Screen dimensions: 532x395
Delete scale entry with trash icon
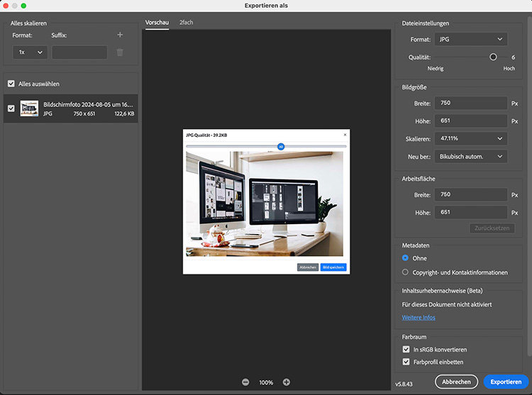pyautogui.click(x=120, y=52)
